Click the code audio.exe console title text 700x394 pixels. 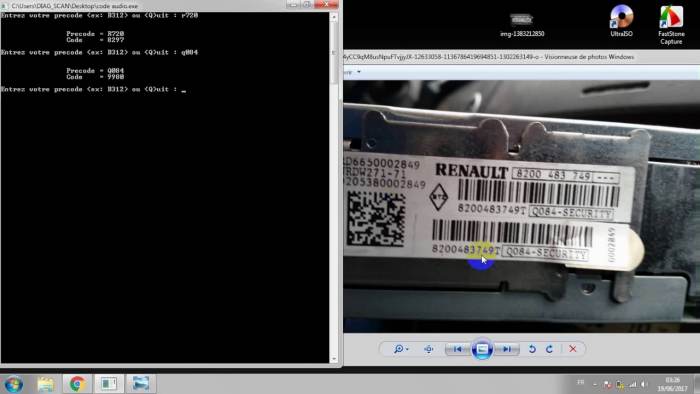(x=75, y=6)
